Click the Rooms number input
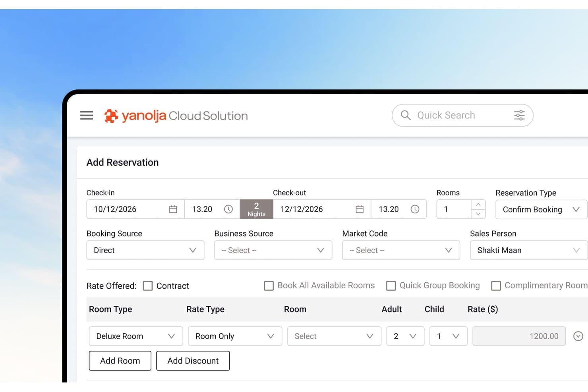Image resolution: width=588 pixels, height=392 pixels. click(454, 209)
